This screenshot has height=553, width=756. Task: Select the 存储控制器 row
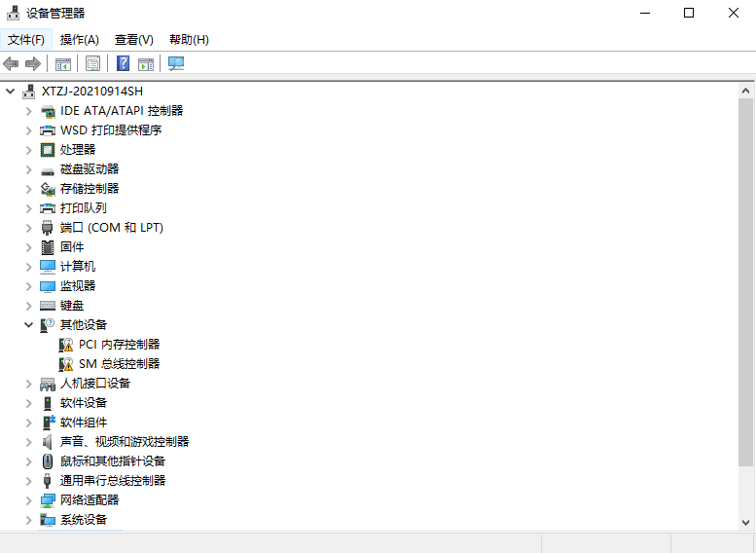pyautogui.click(x=90, y=189)
